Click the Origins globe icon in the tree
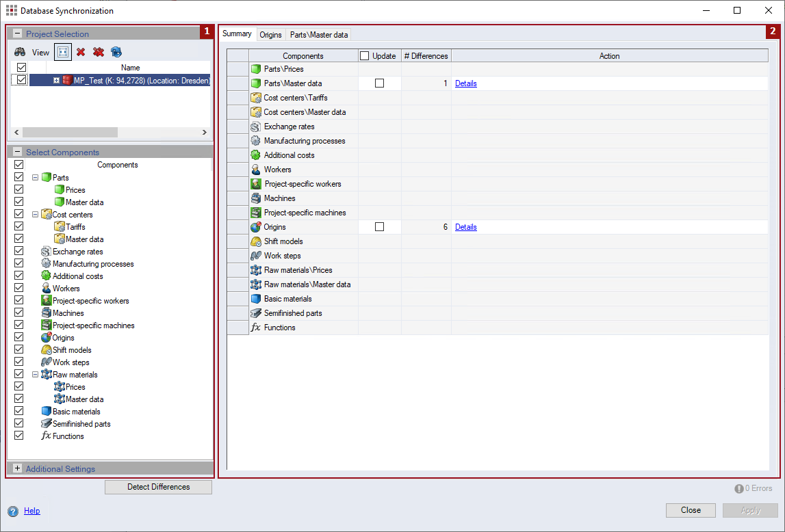Viewport: 785px width, 532px height. click(x=47, y=338)
